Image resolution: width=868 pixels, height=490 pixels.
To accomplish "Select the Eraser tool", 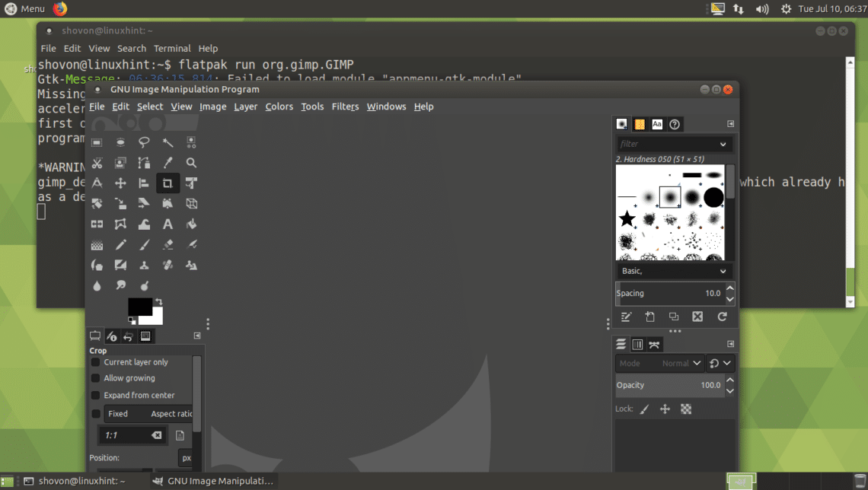I will 168,244.
